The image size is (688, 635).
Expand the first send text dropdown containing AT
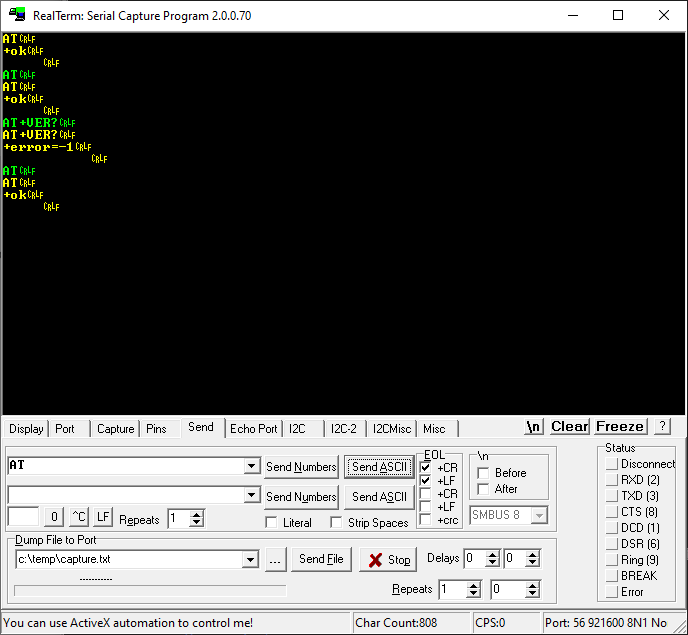tap(251, 466)
